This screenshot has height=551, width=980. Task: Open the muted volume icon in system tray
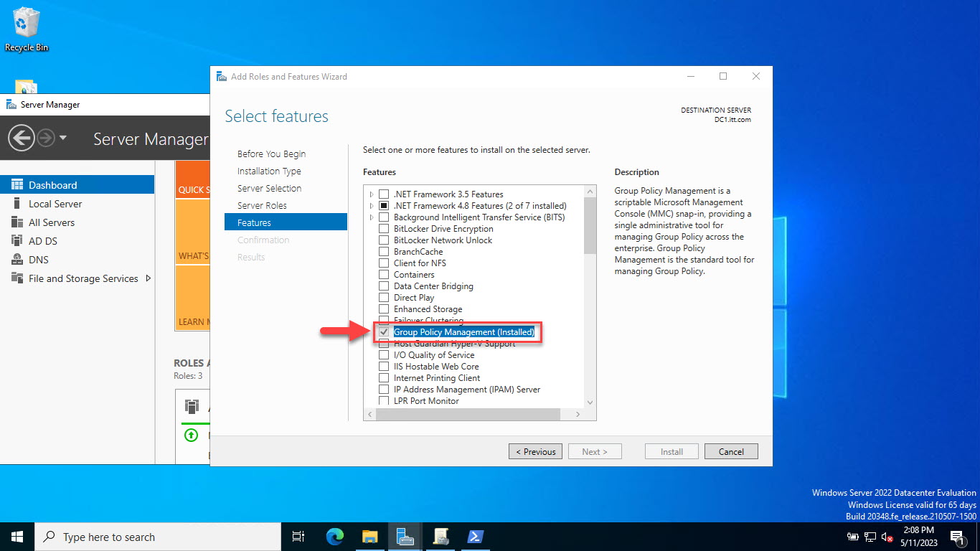887,536
